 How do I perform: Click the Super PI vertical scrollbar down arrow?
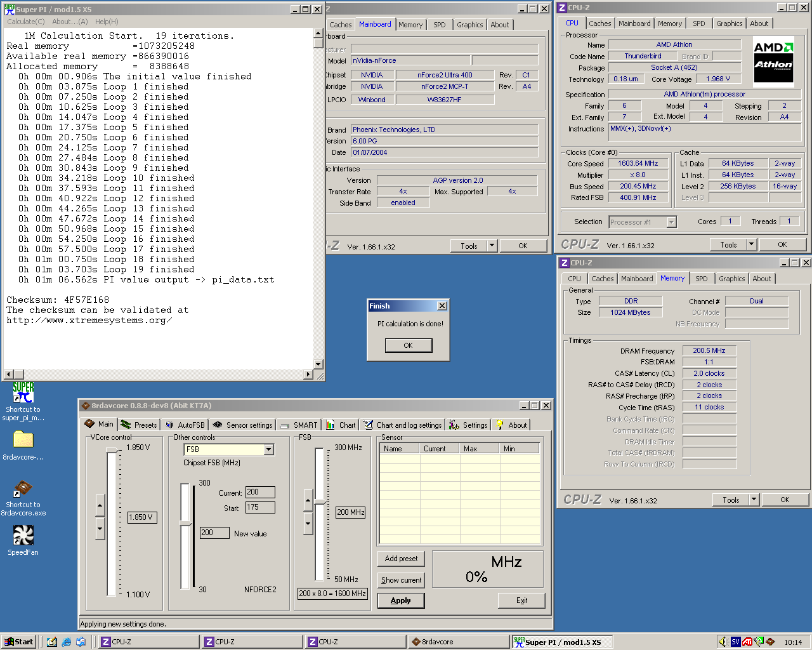(x=318, y=364)
